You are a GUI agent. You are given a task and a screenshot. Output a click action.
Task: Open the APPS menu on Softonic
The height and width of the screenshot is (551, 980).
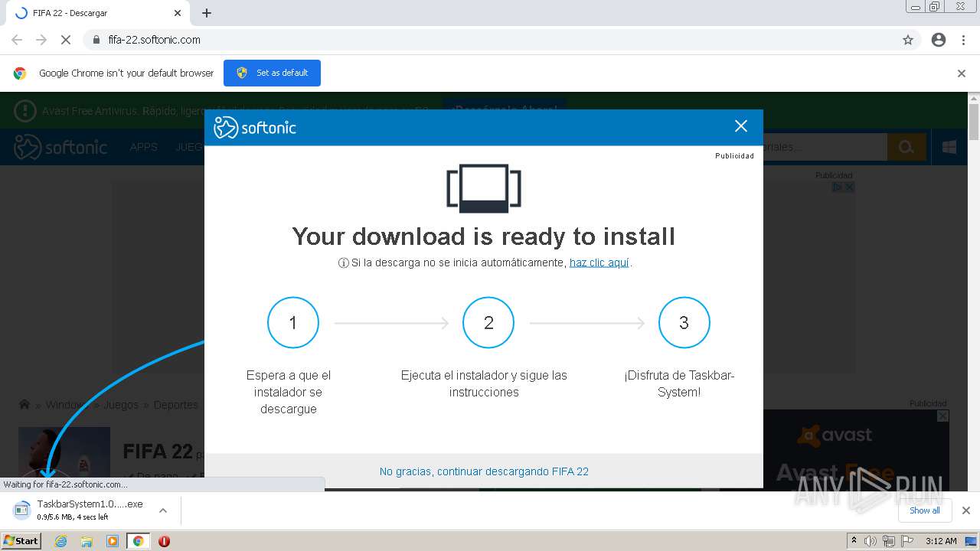tap(143, 147)
